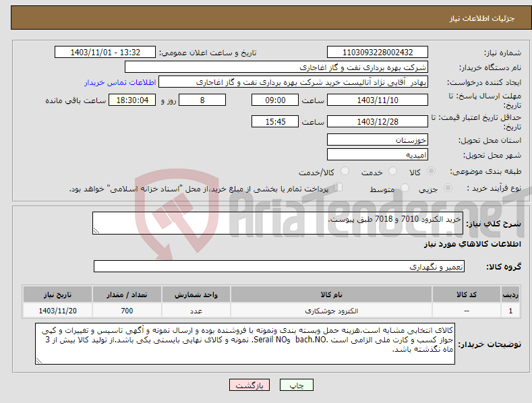Screen dimensions: 532x403
Task: Click the remaining days field showing 8
Action: pos(202,100)
